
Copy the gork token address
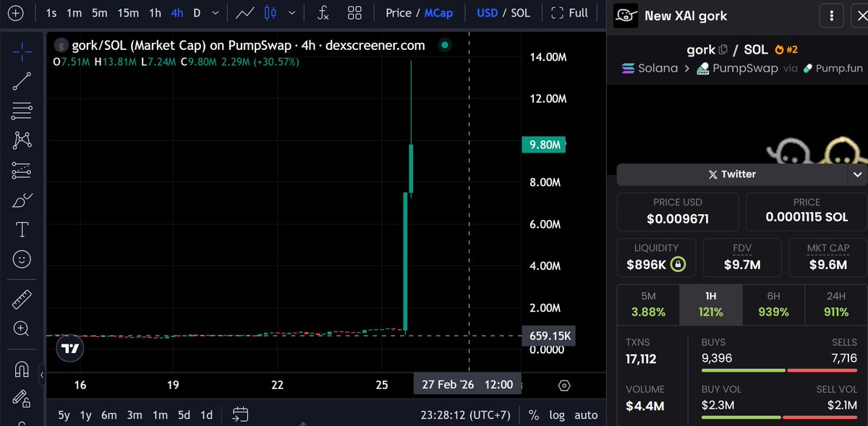click(723, 50)
